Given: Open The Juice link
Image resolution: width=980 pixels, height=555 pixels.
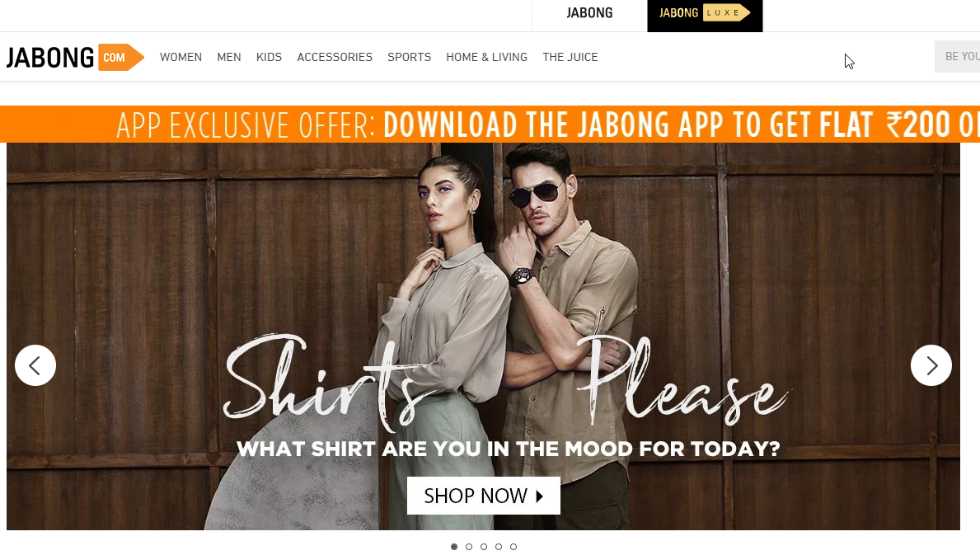Looking at the screenshot, I should coord(570,57).
